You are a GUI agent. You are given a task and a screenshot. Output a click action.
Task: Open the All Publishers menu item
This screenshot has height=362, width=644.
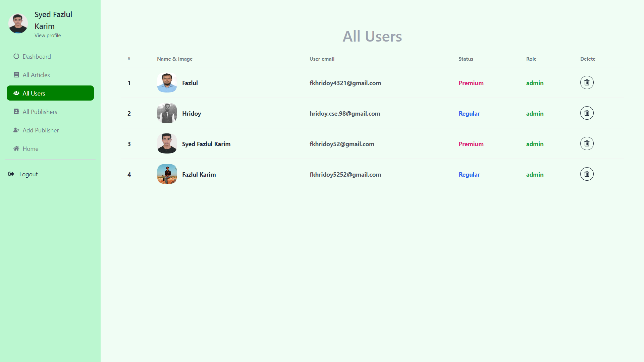click(x=40, y=112)
